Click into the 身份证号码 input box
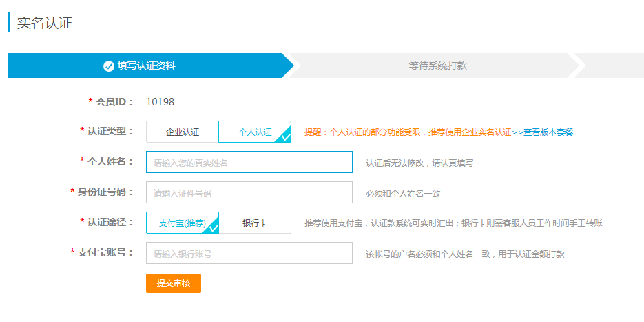The width and height of the screenshot is (644, 322). tap(249, 192)
